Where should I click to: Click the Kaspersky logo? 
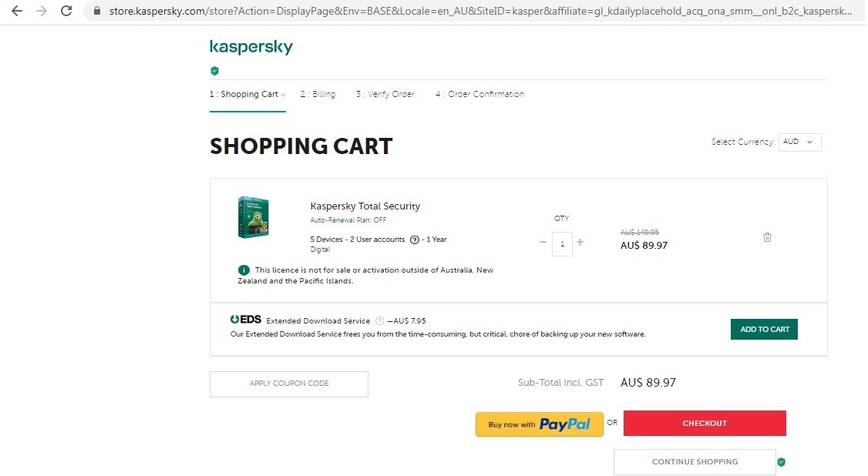(x=251, y=47)
